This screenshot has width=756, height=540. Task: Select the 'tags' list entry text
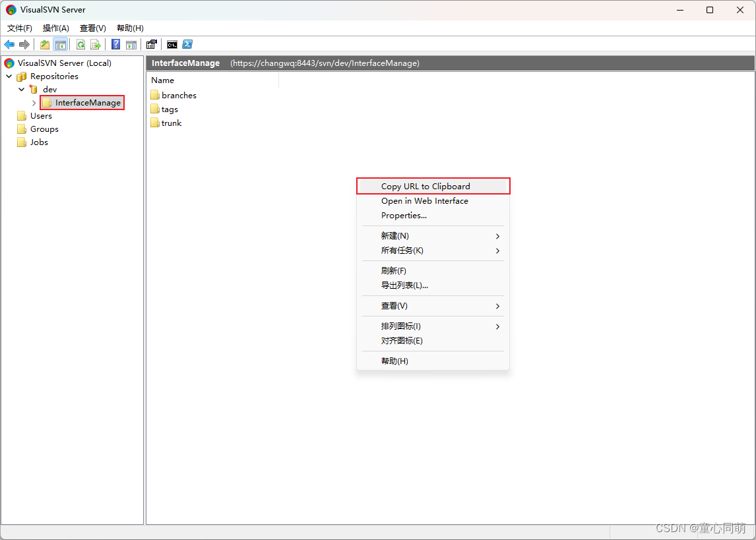click(x=170, y=109)
